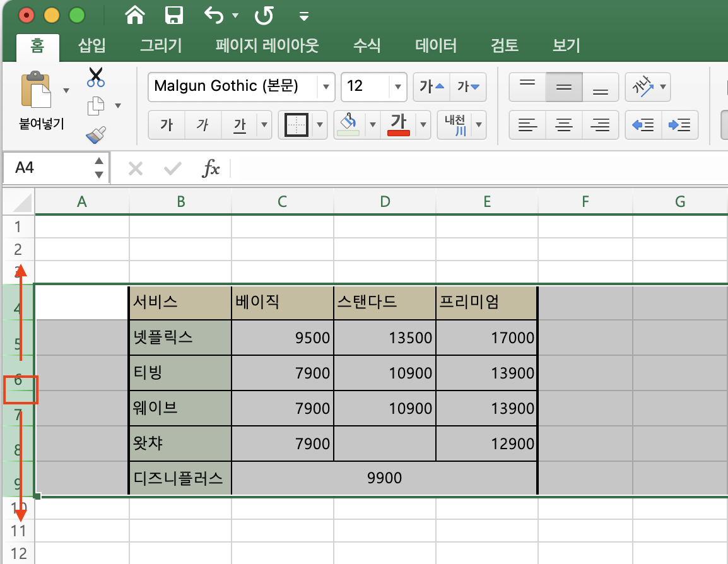Screen dimensions: 728x564
Task: Open the borders dropdown arrow
Action: [320, 125]
